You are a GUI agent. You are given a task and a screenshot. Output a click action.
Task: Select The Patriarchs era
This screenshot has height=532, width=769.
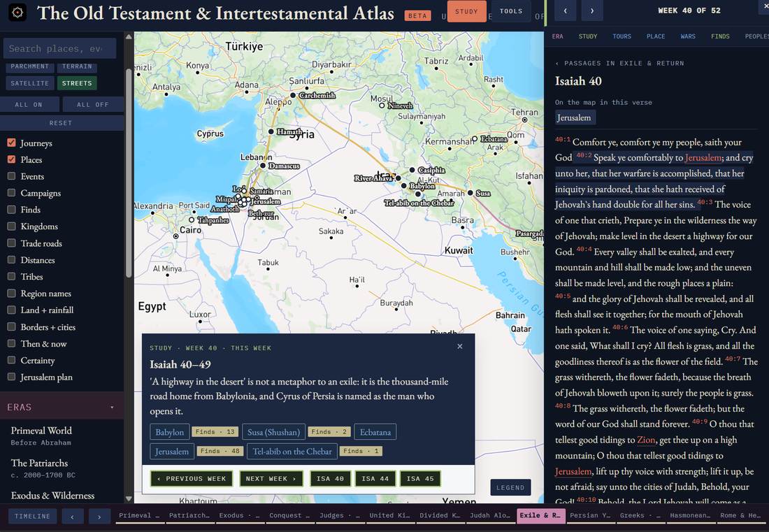tap(62, 468)
